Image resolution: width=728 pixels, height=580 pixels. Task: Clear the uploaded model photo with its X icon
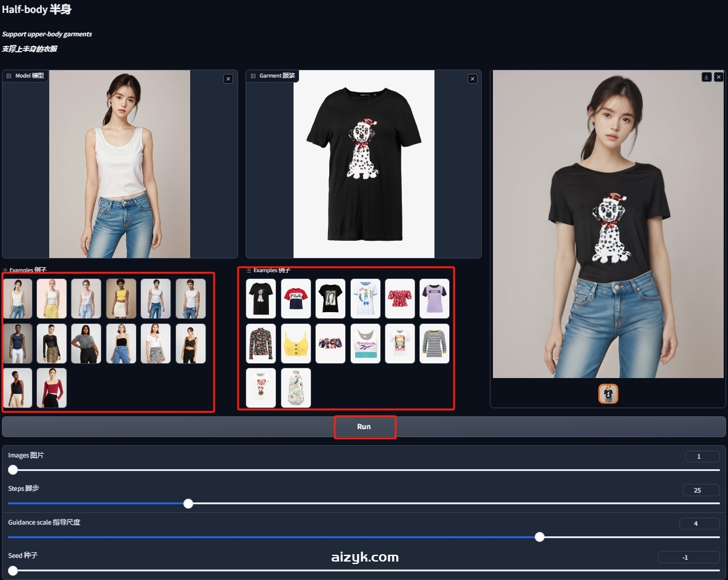click(228, 79)
